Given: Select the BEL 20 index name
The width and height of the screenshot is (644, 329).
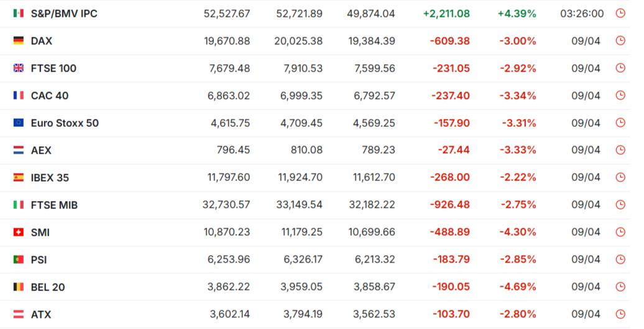Looking at the screenshot, I should tap(48, 287).
